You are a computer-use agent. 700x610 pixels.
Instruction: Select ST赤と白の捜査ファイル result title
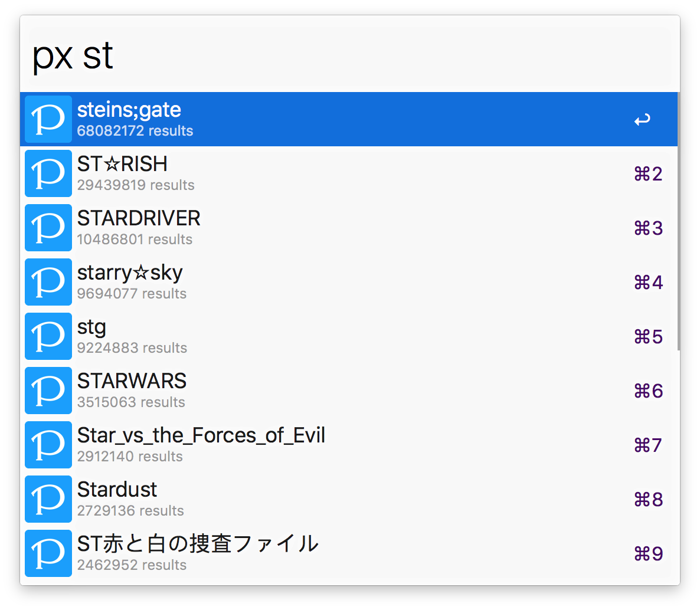pyautogui.click(x=198, y=544)
